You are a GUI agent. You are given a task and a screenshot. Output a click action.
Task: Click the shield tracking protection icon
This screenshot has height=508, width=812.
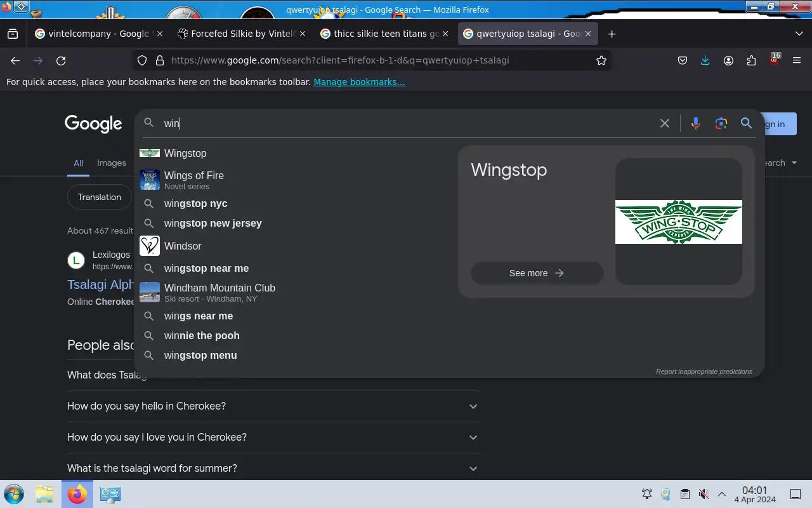pos(142,60)
